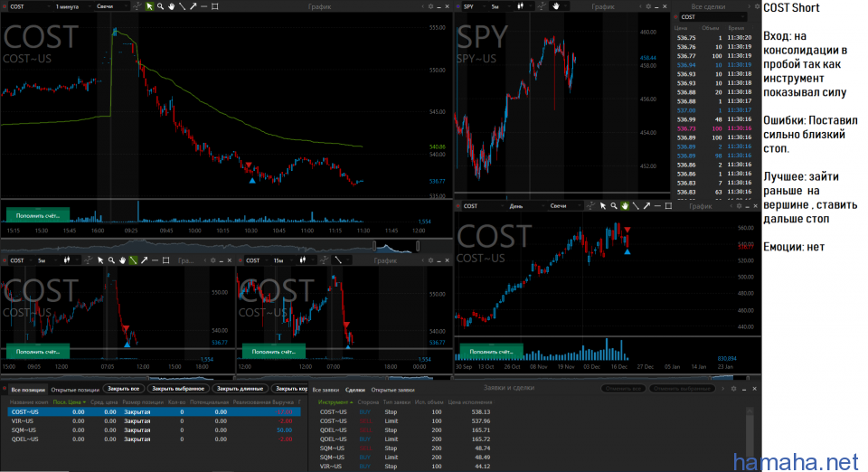This screenshot has width=868, height=472.
Task: Select the hand tool in the SPY chart
Action: pos(556,6)
